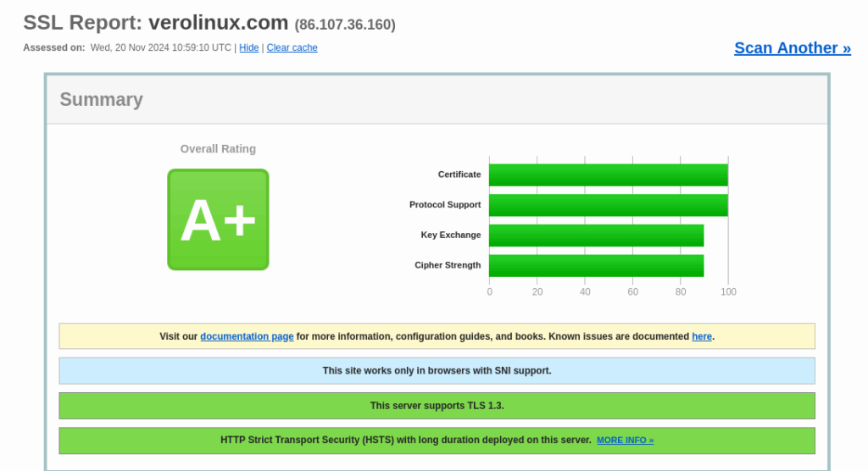Click the Protocol Support score bar
This screenshot has width=868, height=471.
608,205
